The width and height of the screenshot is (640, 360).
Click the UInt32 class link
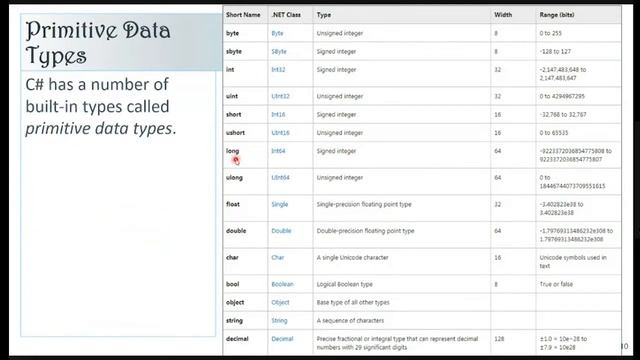coord(280,96)
